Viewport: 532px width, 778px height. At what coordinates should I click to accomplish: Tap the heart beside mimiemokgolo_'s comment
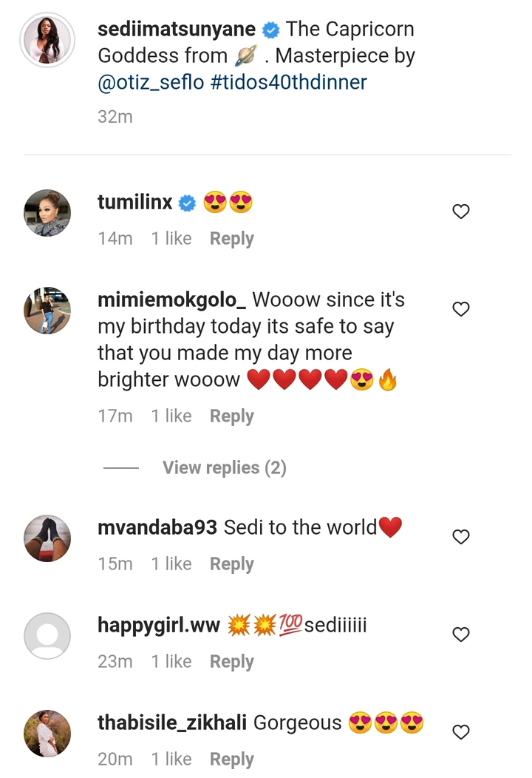point(461,310)
